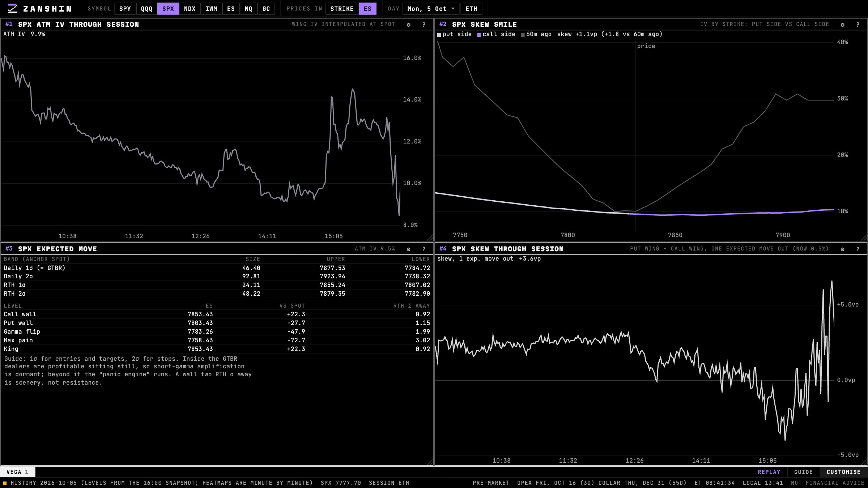Viewport: 868px width, 488px height.
Task: Open the GUIDE
Action: (804, 472)
